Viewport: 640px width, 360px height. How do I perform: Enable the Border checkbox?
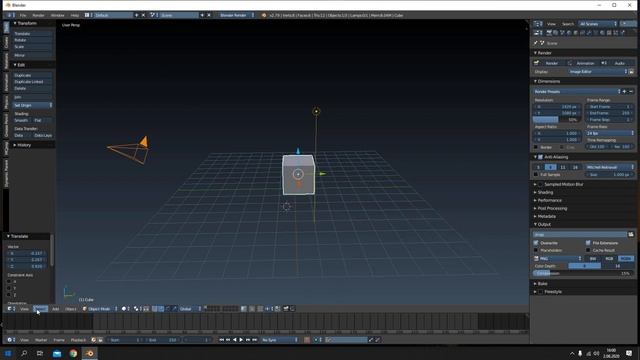tap(536, 147)
